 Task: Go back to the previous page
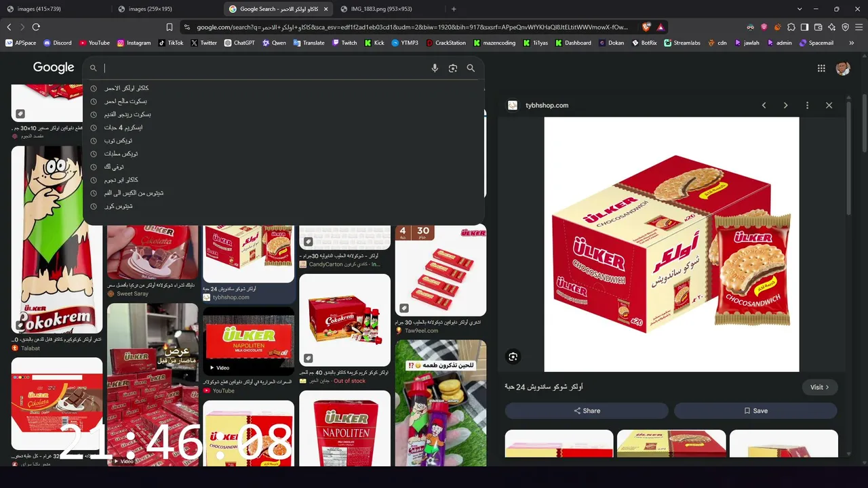coord(9,27)
